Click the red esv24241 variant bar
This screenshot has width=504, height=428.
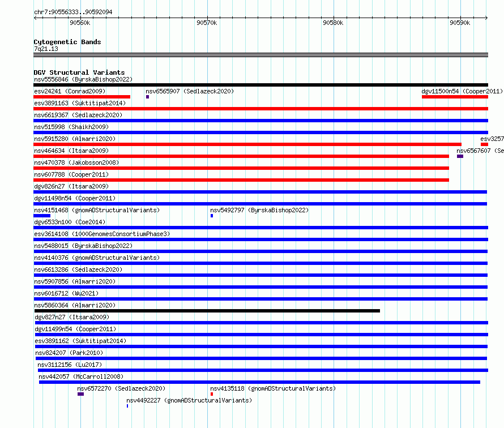tap(82, 97)
